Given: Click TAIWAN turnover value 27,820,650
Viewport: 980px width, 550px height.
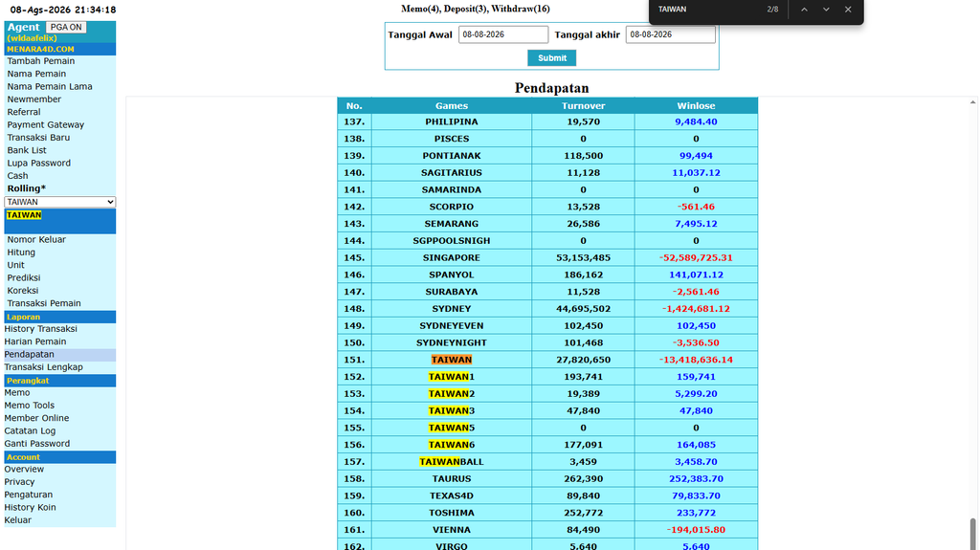Looking at the screenshot, I should (583, 360).
